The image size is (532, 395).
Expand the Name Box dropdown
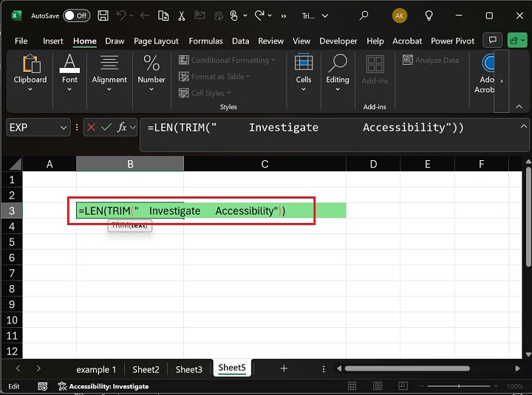click(x=64, y=128)
